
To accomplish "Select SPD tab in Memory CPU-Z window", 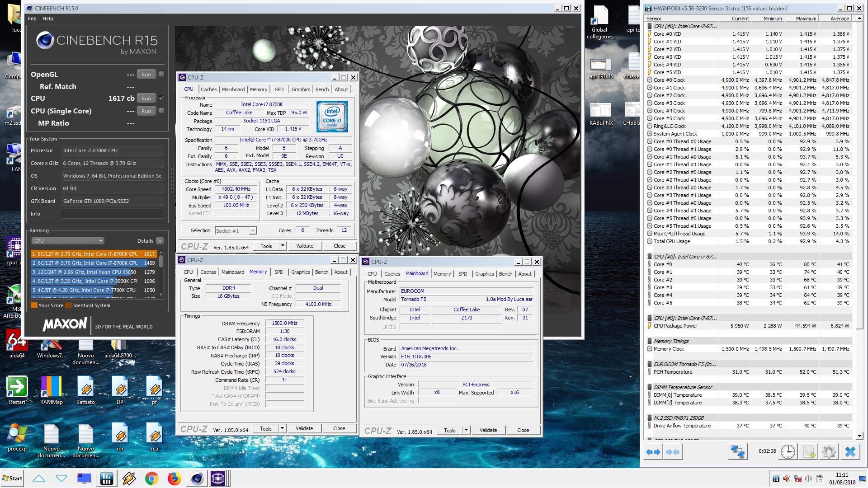I will click(279, 272).
